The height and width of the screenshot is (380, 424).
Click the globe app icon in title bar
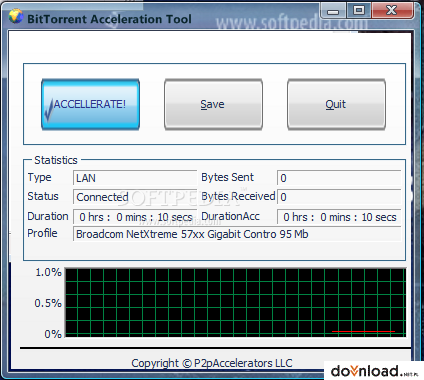[16, 17]
